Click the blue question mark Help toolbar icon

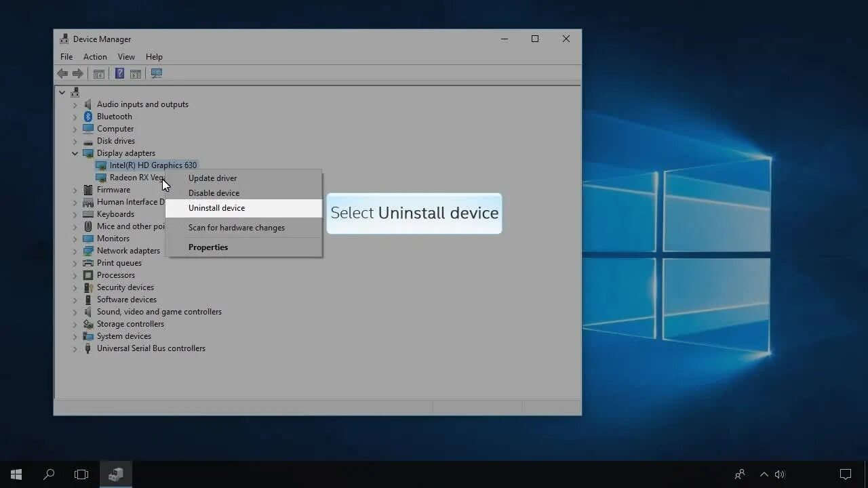[x=119, y=74]
